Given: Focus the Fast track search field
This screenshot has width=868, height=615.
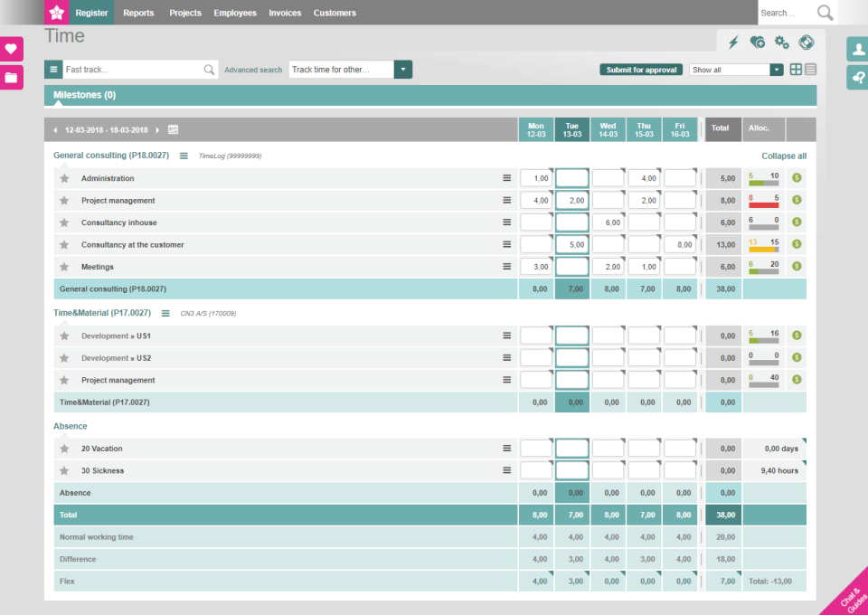Looking at the screenshot, I should (x=133, y=70).
